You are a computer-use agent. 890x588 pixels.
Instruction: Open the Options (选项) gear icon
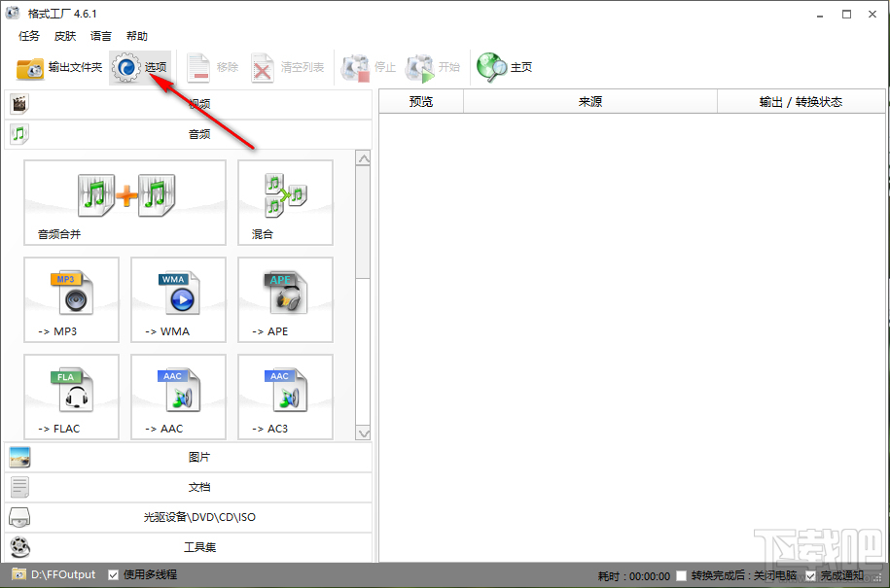126,67
